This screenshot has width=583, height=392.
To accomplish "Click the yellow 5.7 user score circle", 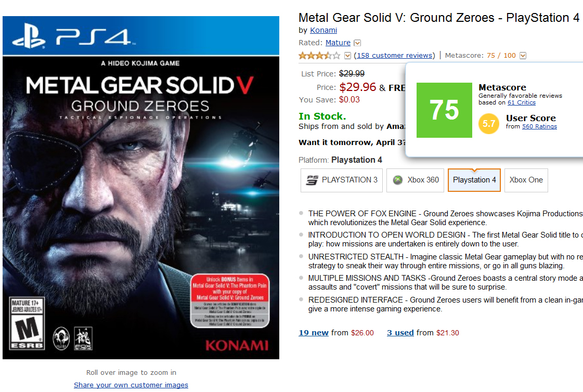I will point(489,124).
